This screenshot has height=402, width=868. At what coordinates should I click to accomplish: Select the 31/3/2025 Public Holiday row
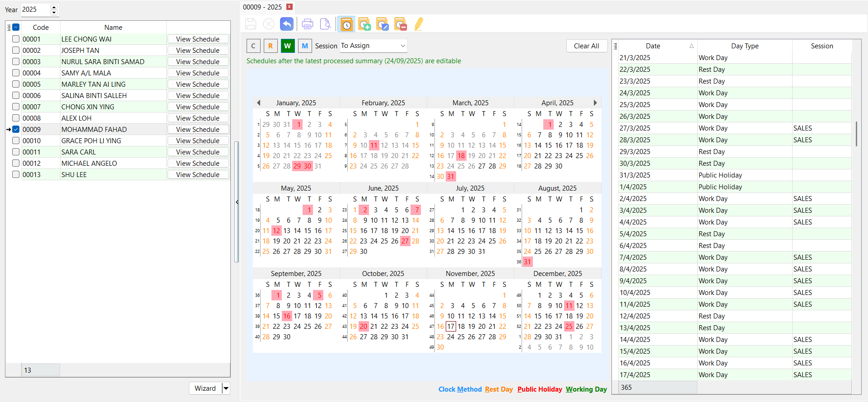click(x=735, y=175)
